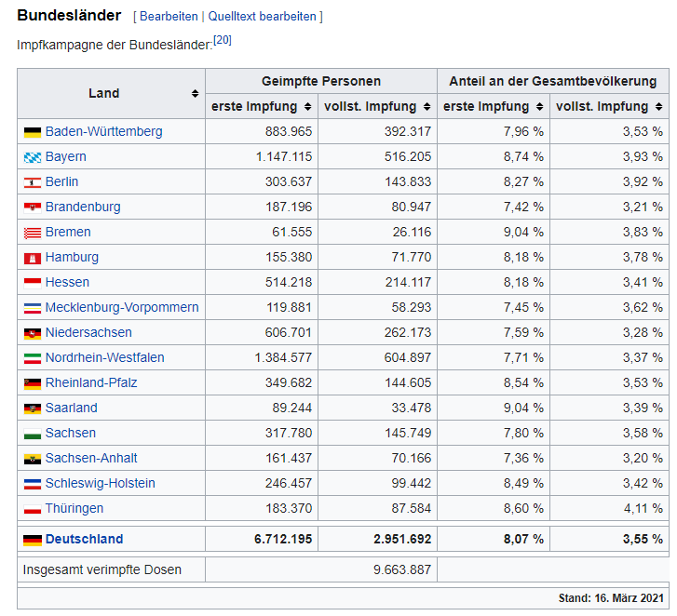Open the Schleswig-Holstein article link
This screenshot has height=616, width=677.
[100, 484]
